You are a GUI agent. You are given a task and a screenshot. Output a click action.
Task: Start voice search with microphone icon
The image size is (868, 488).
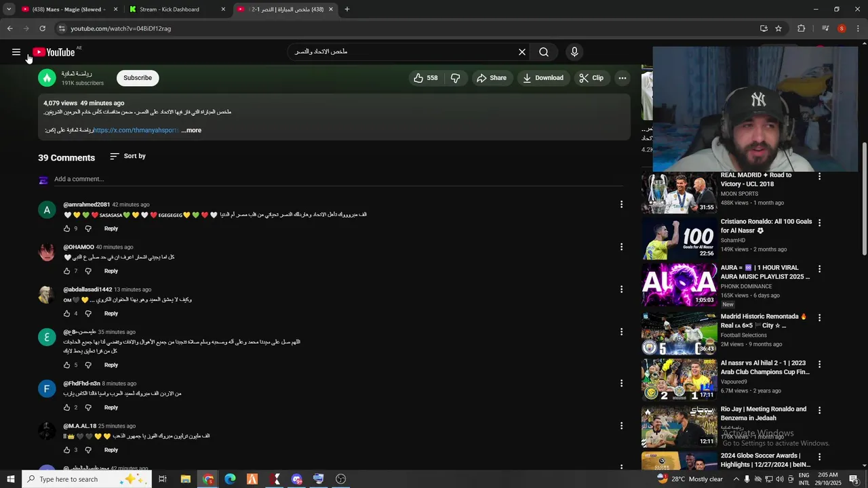click(x=574, y=52)
